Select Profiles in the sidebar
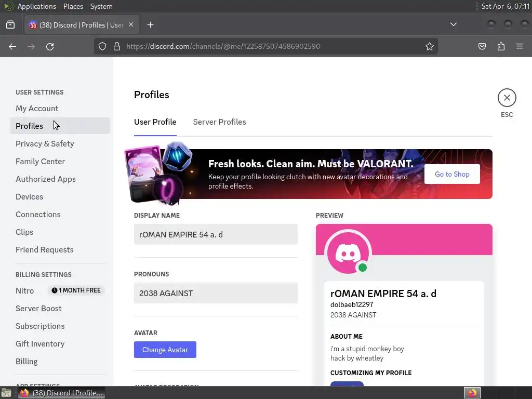The width and height of the screenshot is (532, 399). tap(60, 126)
